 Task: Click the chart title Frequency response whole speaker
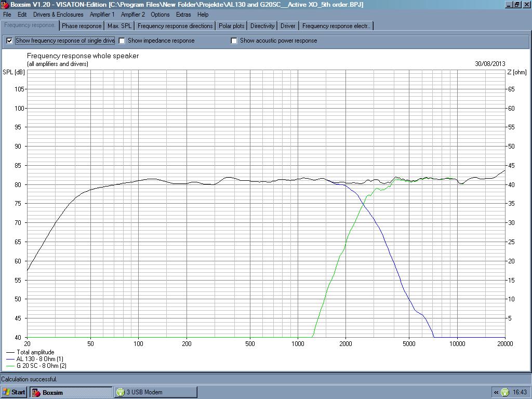point(83,56)
